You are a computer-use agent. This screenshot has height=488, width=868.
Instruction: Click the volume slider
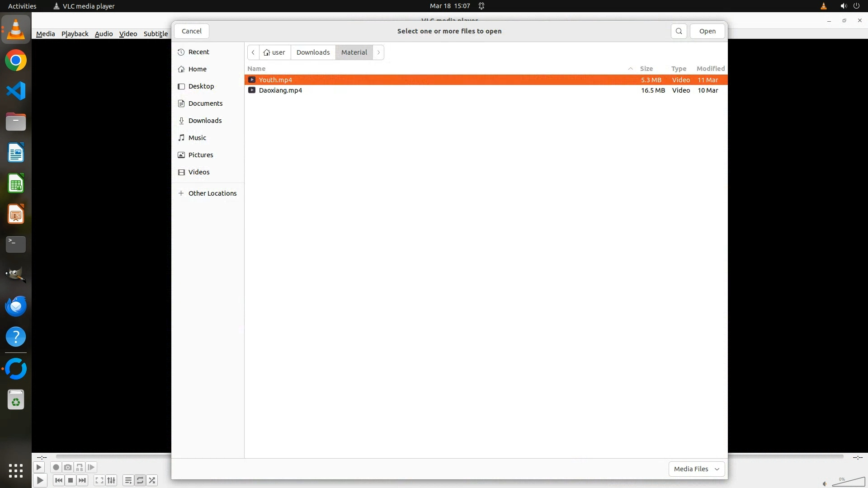tap(848, 482)
